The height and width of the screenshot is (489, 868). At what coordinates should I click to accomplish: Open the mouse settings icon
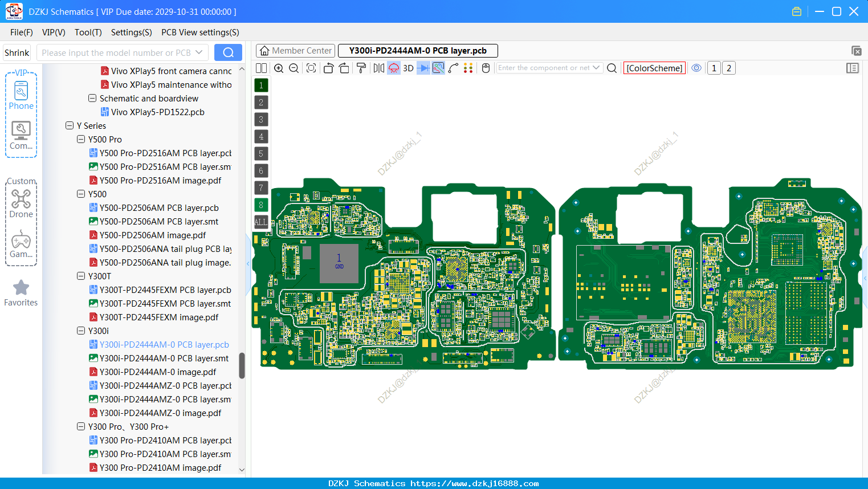click(x=486, y=68)
